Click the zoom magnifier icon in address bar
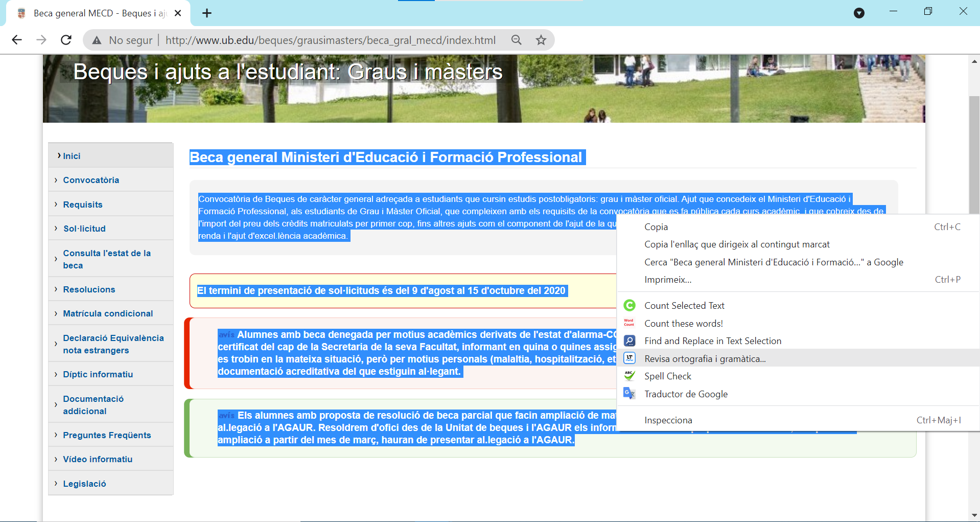The width and height of the screenshot is (980, 522). (x=517, y=40)
